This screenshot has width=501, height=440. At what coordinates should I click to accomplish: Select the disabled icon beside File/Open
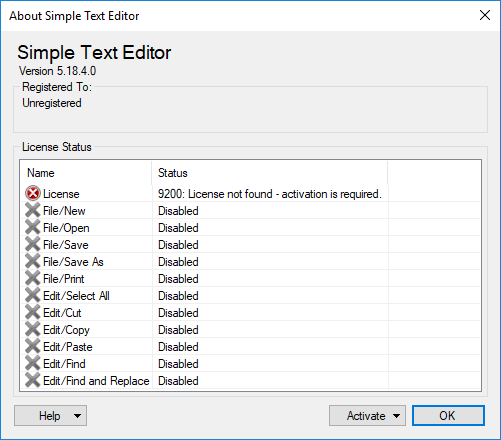pos(33,227)
